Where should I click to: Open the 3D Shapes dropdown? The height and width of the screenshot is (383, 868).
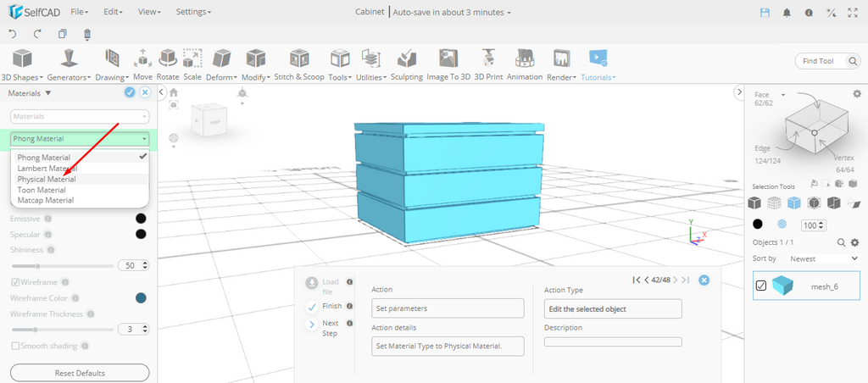[22, 76]
